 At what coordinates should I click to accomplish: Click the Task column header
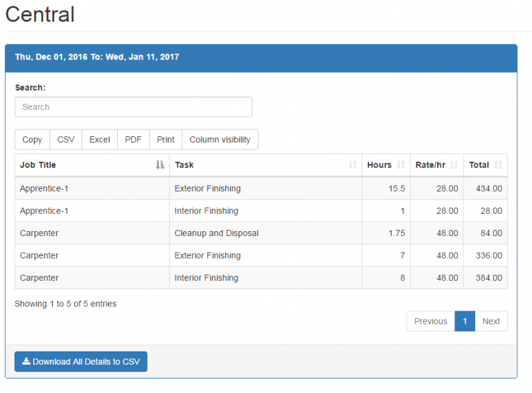click(266, 165)
